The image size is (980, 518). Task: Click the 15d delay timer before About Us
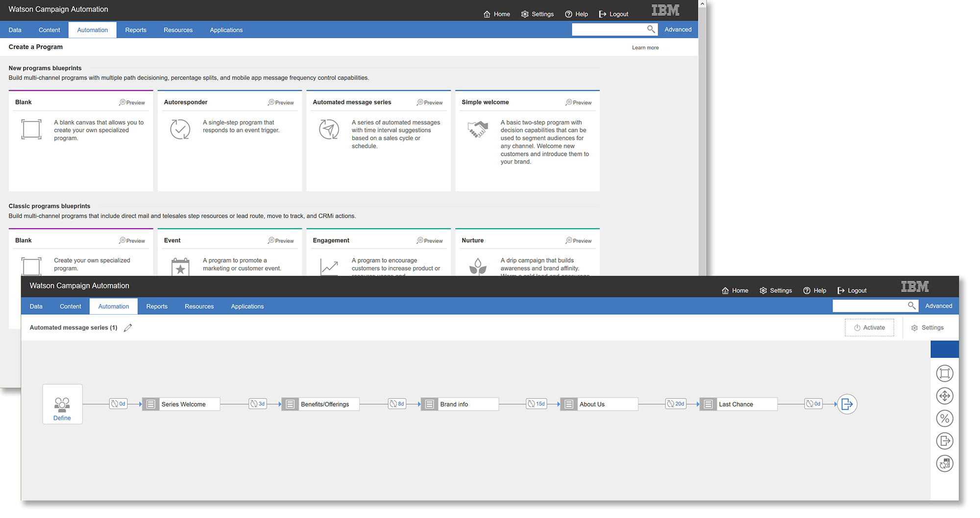pyautogui.click(x=537, y=404)
